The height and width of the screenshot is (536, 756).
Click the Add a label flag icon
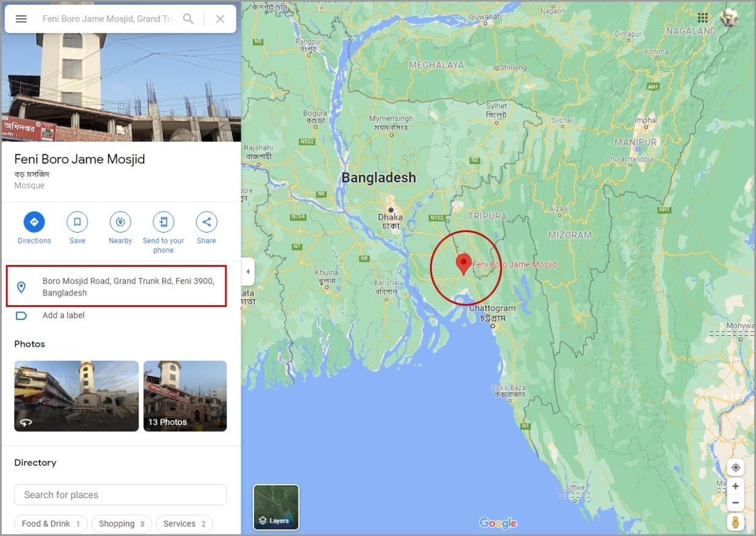(x=21, y=316)
